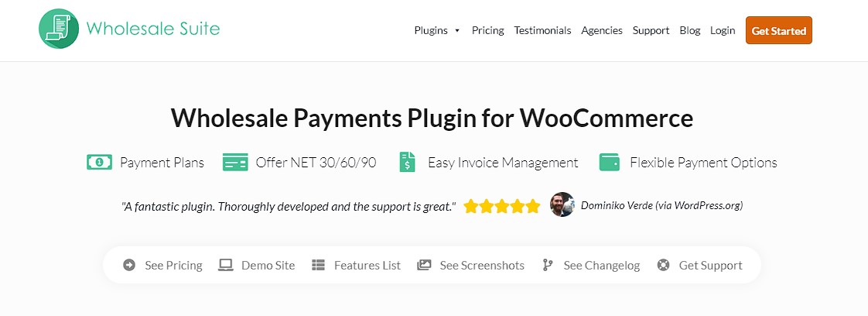Click the invoice document icon
This screenshot has height=316, width=868.
coord(407,162)
